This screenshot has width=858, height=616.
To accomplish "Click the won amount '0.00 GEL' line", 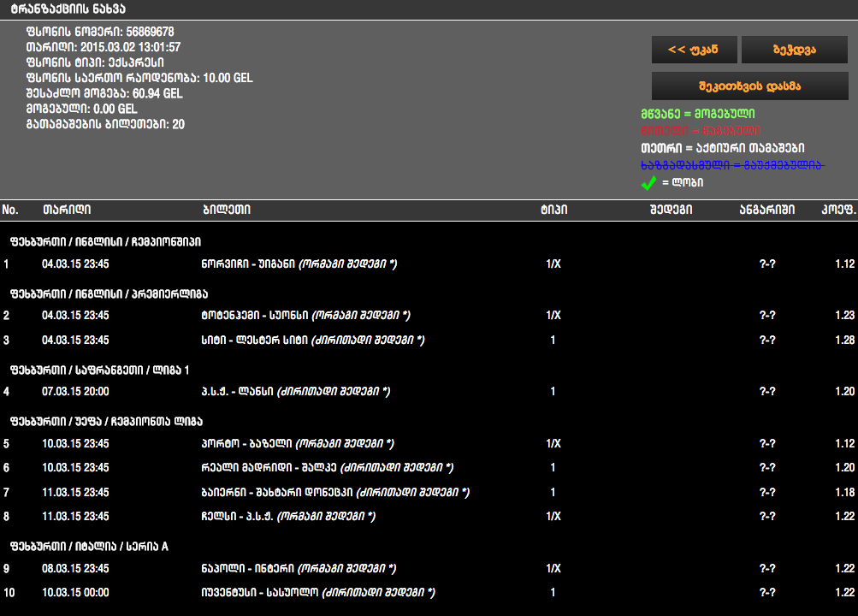I will point(81,109).
